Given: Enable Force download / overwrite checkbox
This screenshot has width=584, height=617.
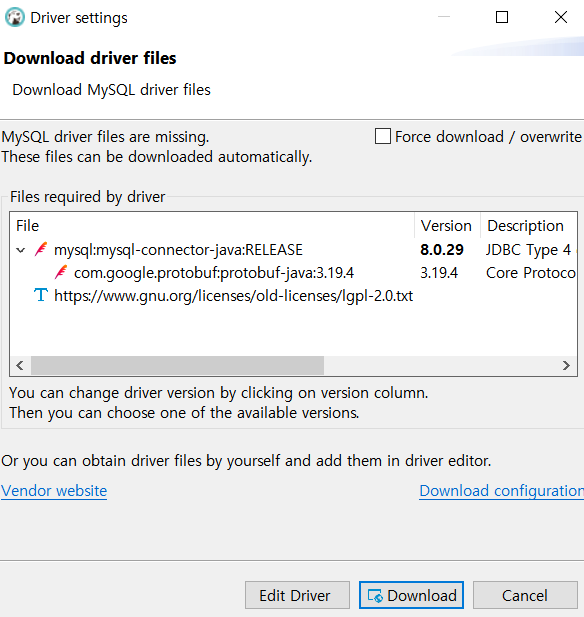Looking at the screenshot, I should point(383,137).
